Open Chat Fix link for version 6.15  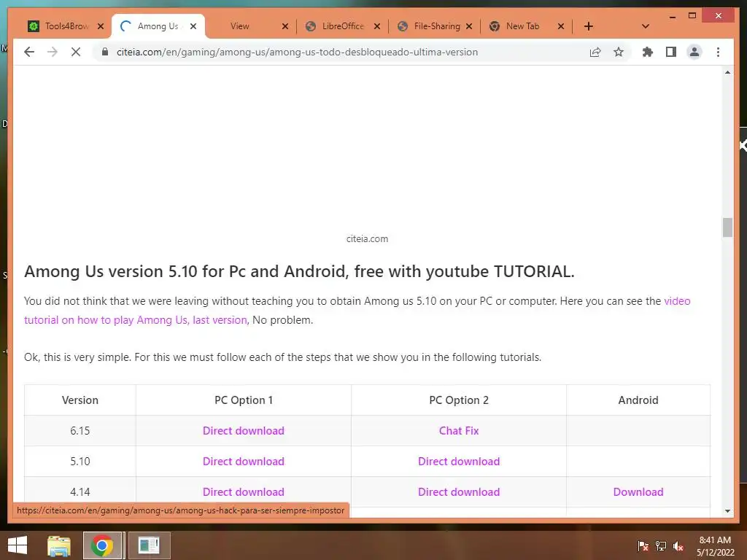click(x=459, y=430)
